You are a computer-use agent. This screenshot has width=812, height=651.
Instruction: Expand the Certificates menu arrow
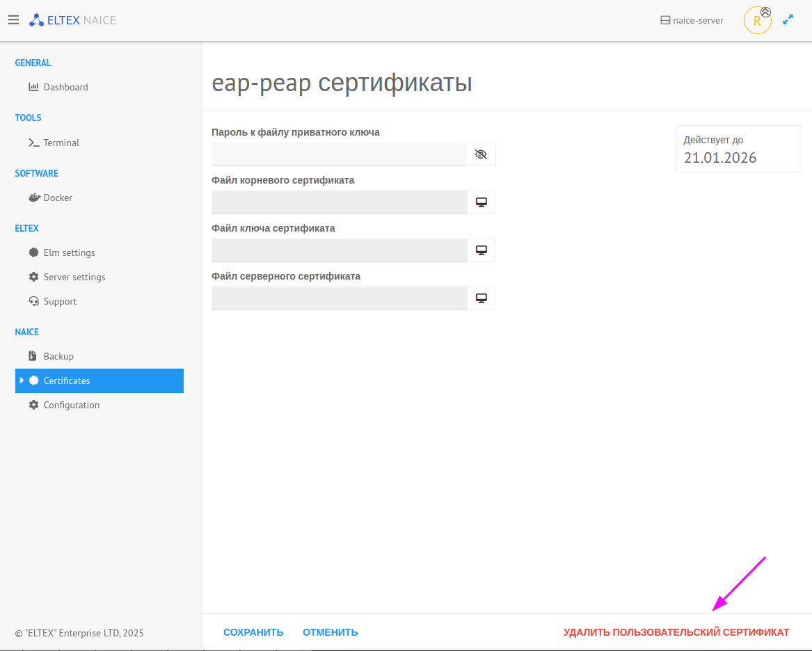point(22,380)
